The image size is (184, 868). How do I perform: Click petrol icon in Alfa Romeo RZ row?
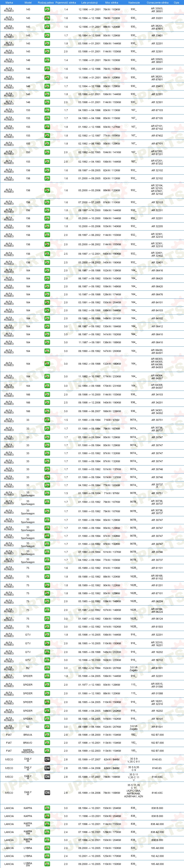[47, 668]
